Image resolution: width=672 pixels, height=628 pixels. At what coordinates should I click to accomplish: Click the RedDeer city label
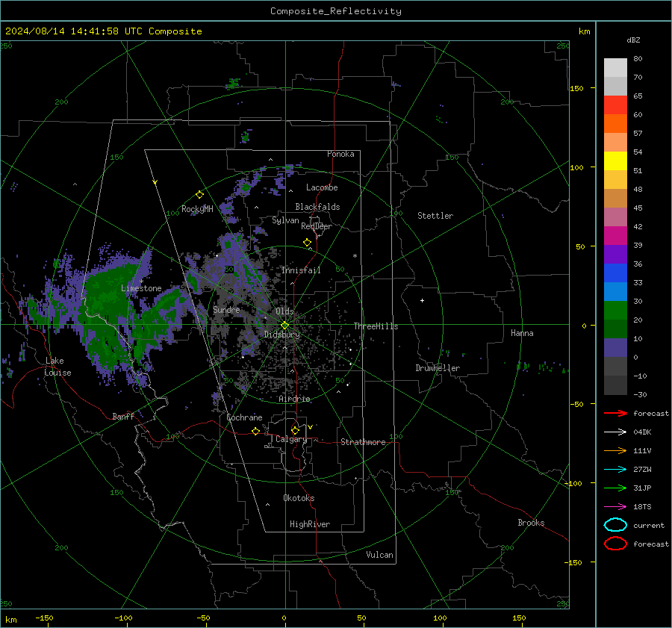coord(317,226)
